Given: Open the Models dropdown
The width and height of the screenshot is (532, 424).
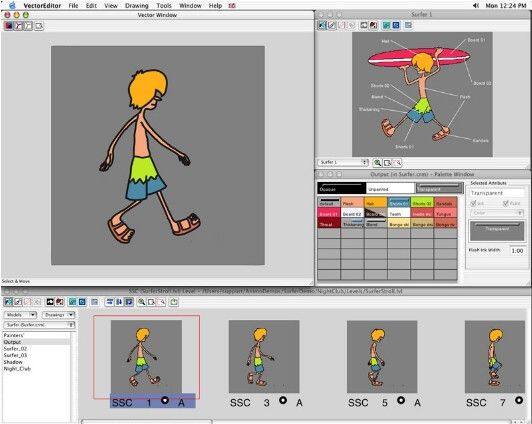Looking at the screenshot, I should (x=20, y=315).
